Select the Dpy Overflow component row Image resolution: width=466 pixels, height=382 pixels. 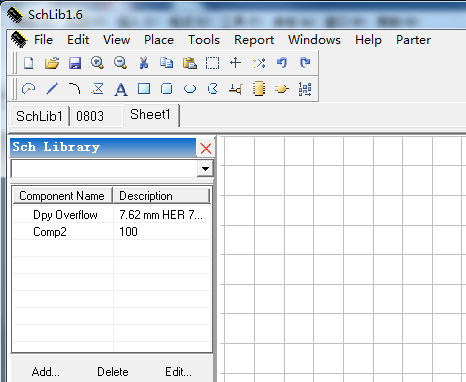coord(112,215)
